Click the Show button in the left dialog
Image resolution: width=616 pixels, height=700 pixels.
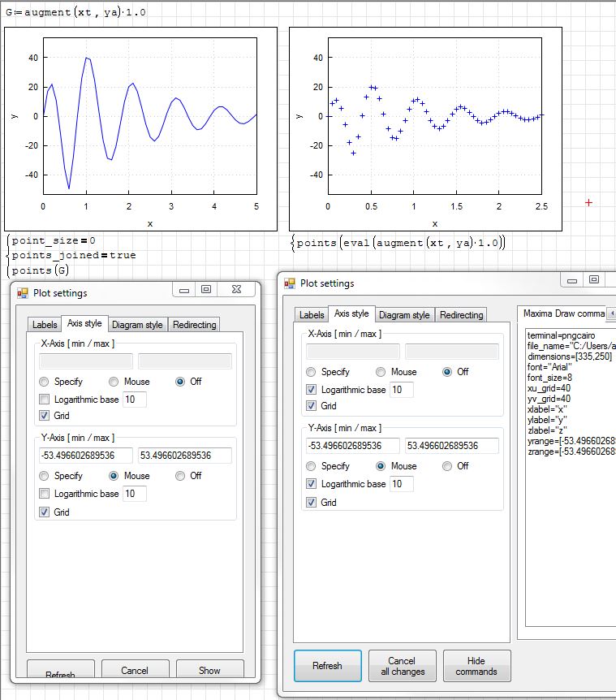(209, 671)
